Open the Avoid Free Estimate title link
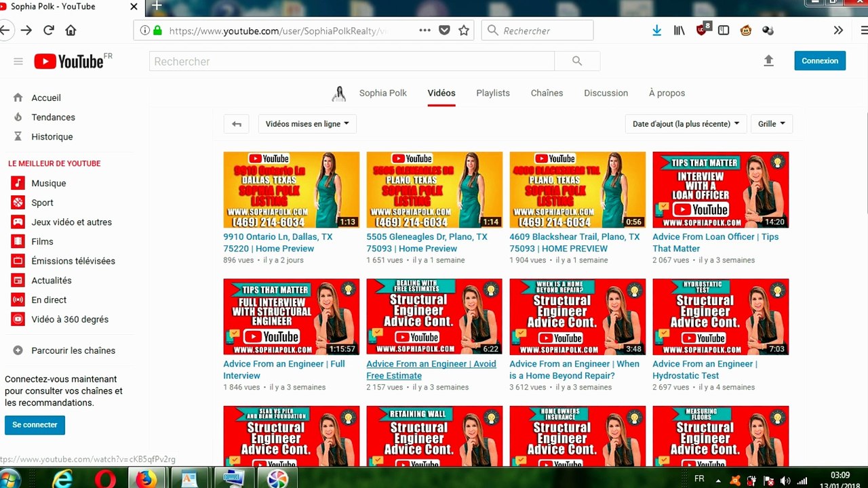 coord(431,369)
